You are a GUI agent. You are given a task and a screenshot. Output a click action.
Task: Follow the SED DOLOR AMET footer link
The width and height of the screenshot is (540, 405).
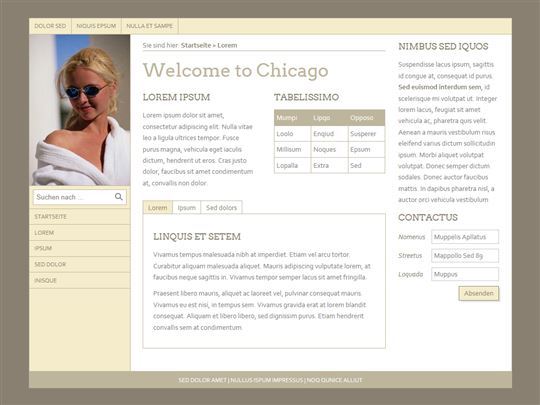click(202, 380)
